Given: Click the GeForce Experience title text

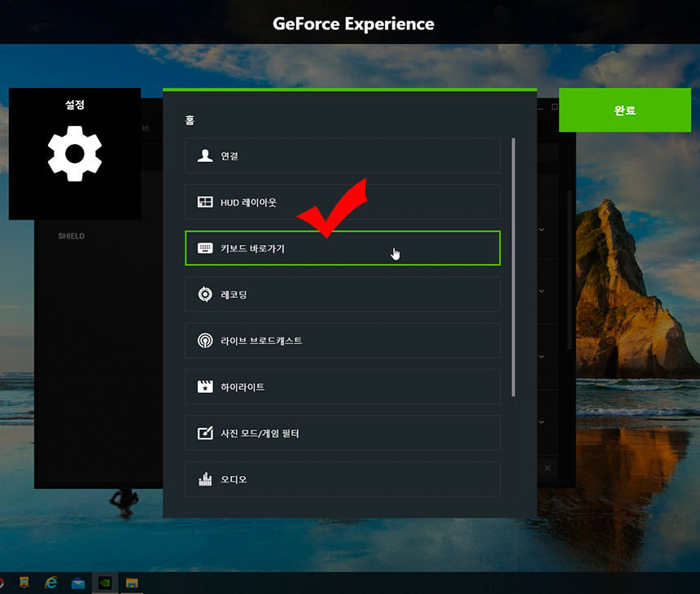Looking at the screenshot, I should tap(353, 24).
